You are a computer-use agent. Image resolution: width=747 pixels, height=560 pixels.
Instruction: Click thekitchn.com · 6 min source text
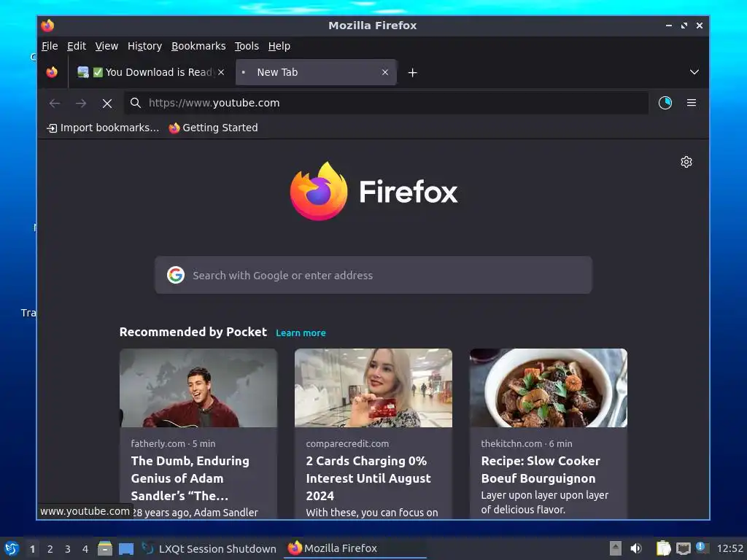coord(527,444)
